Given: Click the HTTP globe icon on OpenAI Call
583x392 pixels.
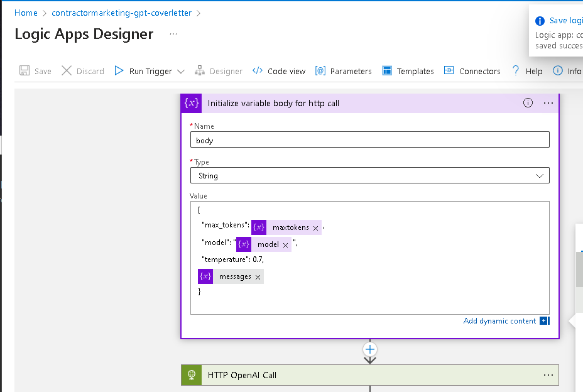Looking at the screenshot, I should [192, 375].
